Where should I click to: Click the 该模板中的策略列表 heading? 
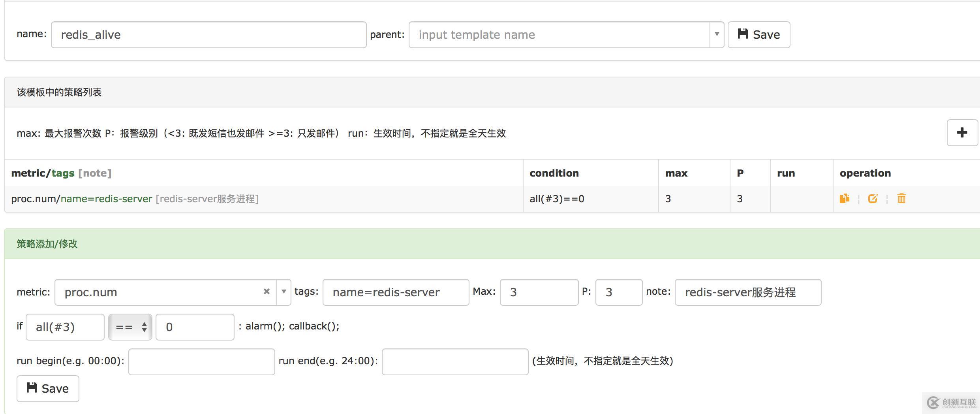[59, 92]
